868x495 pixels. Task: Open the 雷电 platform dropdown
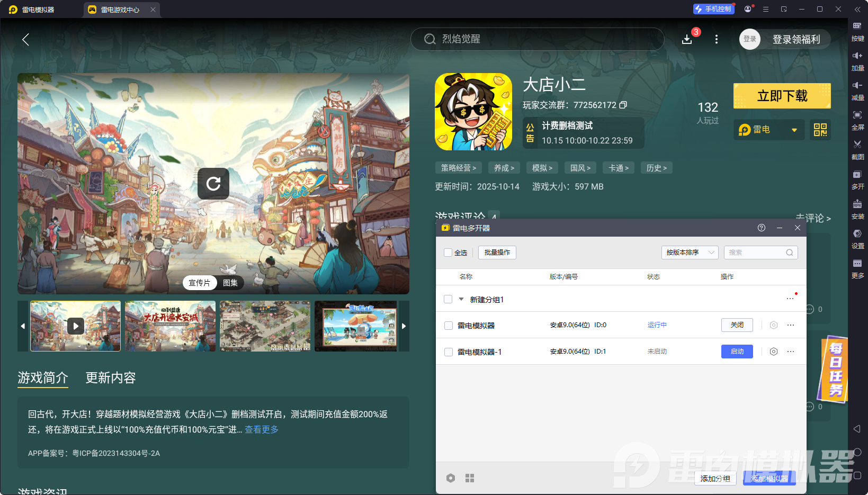769,130
